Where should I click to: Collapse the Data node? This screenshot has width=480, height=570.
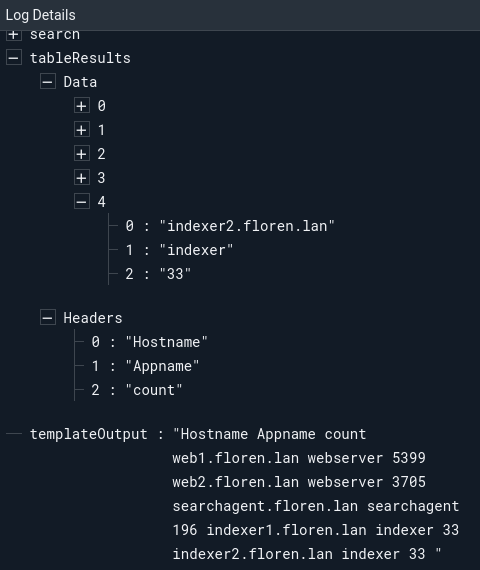click(x=48, y=82)
